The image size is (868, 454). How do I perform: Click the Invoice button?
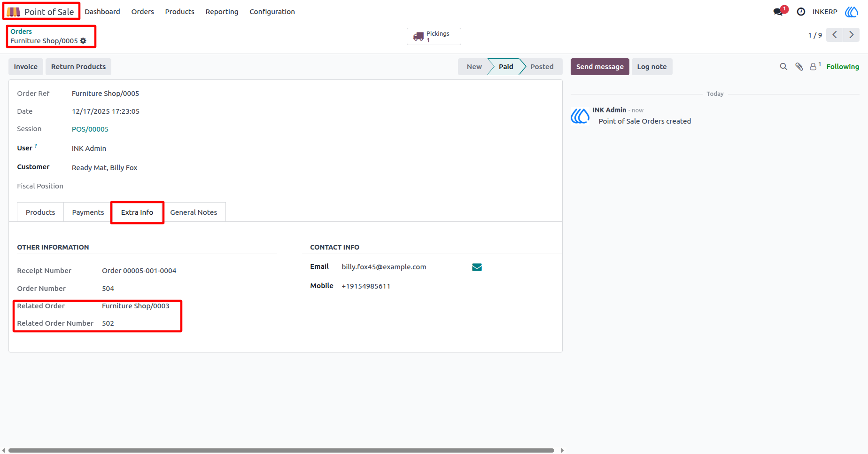[x=26, y=67]
